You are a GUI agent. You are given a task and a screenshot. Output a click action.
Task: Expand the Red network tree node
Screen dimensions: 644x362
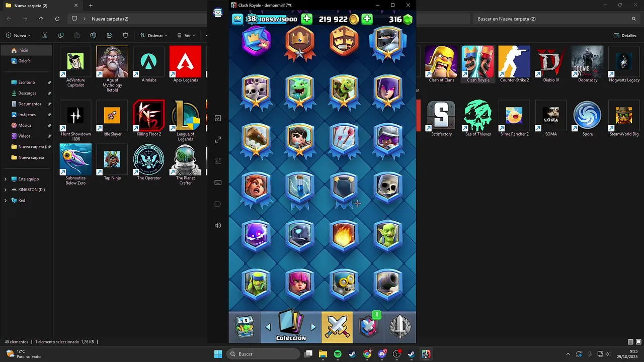(6, 200)
